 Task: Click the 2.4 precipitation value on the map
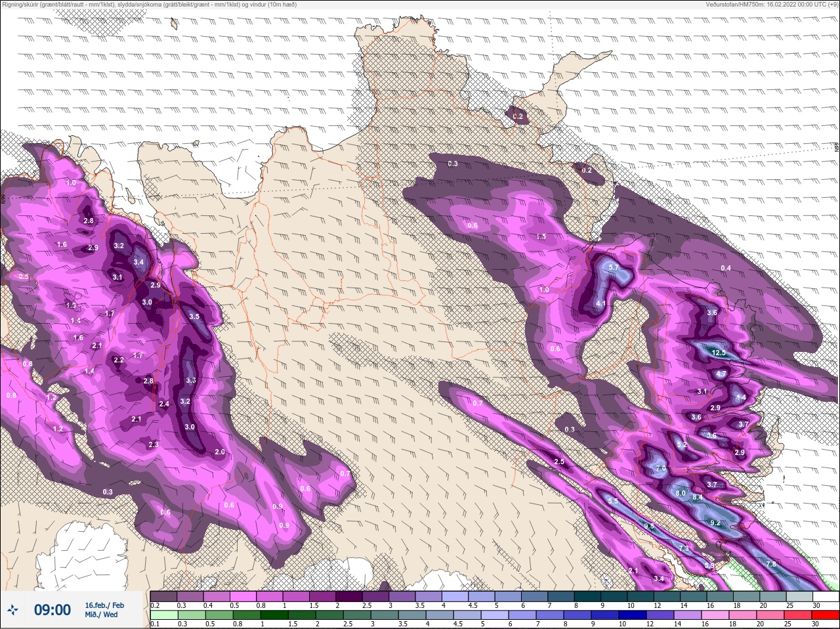(164, 404)
